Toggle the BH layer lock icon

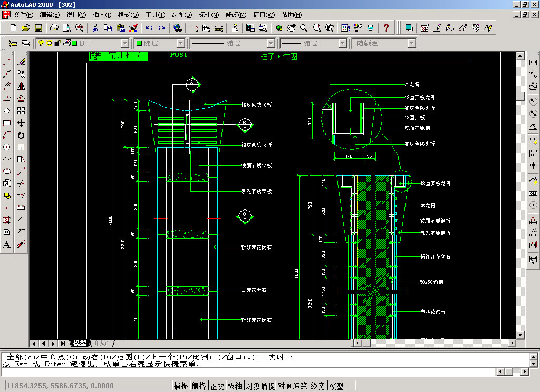(x=58, y=43)
